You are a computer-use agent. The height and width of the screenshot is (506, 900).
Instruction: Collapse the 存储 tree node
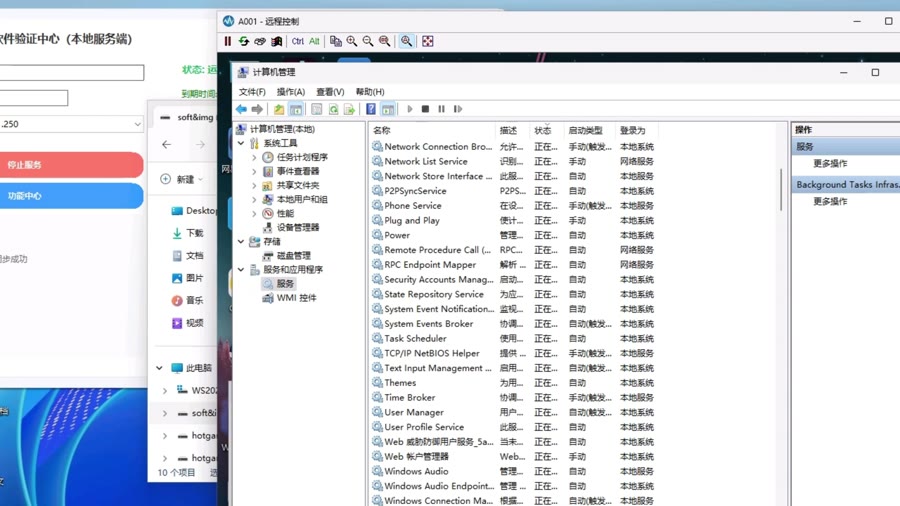click(241, 242)
